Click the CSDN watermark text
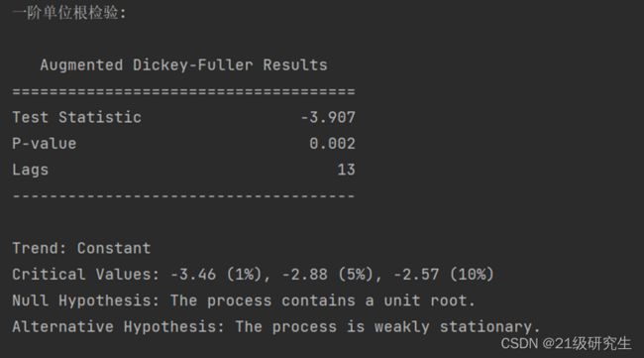 [x=519, y=343]
